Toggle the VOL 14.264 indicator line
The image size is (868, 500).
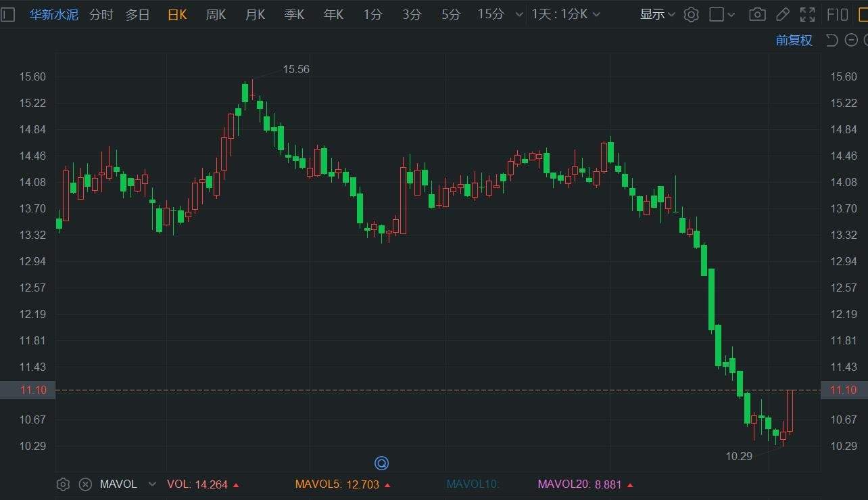click(203, 484)
